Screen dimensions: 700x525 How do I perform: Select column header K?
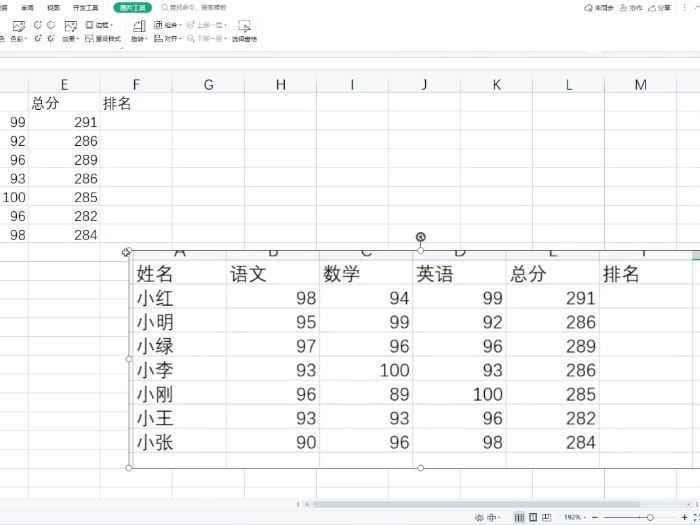(x=496, y=84)
